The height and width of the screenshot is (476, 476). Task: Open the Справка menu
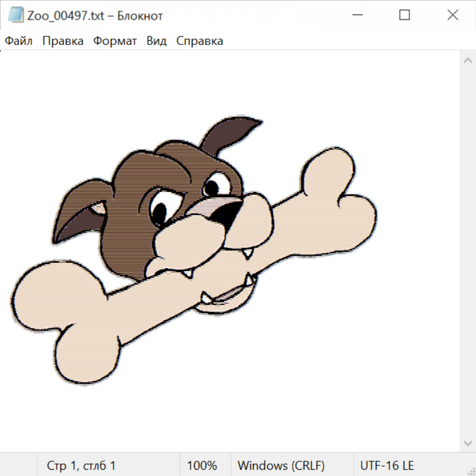pos(199,41)
